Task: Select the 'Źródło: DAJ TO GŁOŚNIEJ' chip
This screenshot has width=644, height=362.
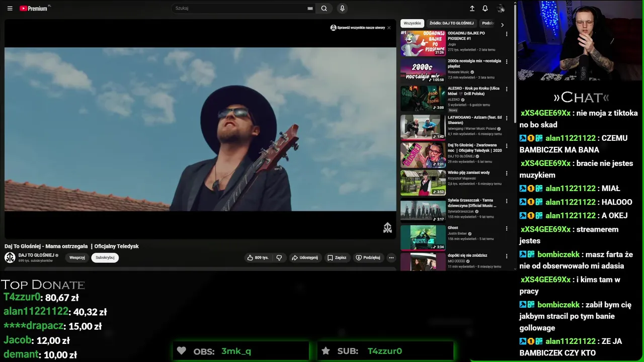Action: click(x=451, y=23)
